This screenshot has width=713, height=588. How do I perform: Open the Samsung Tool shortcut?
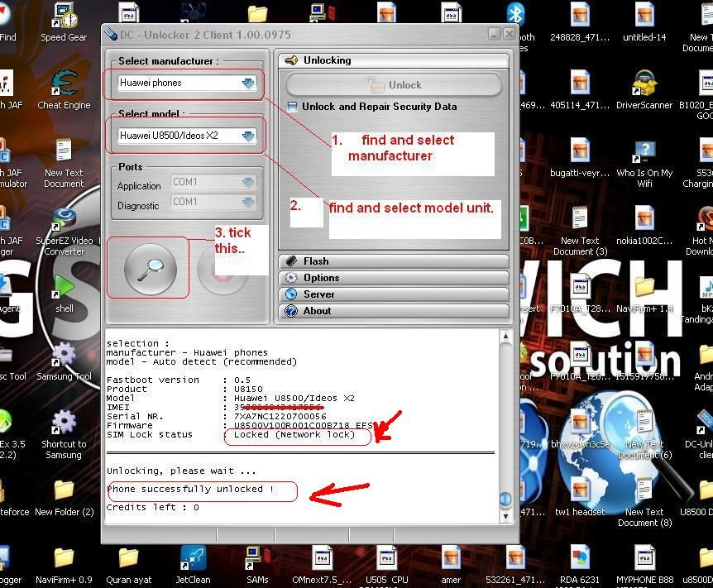pos(65,362)
